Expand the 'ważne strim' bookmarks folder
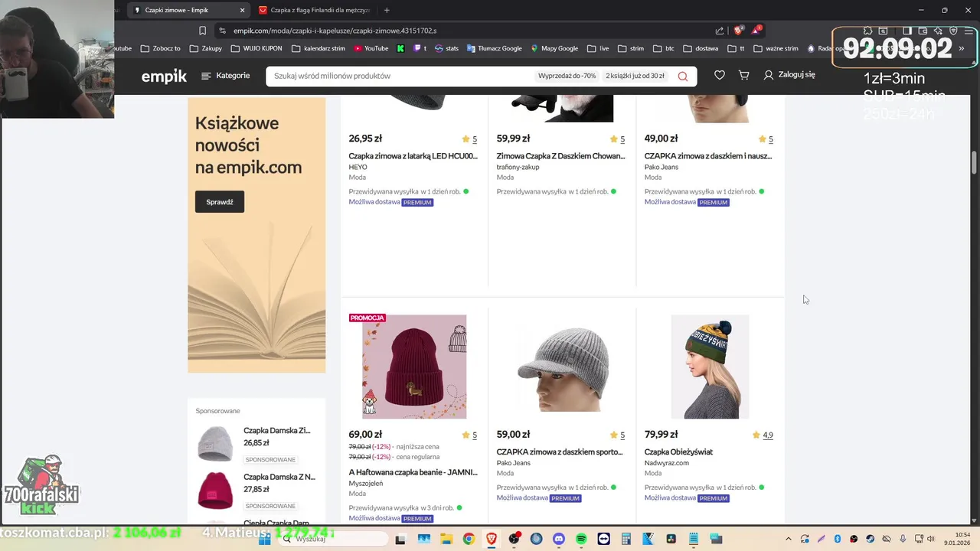 (x=776, y=48)
